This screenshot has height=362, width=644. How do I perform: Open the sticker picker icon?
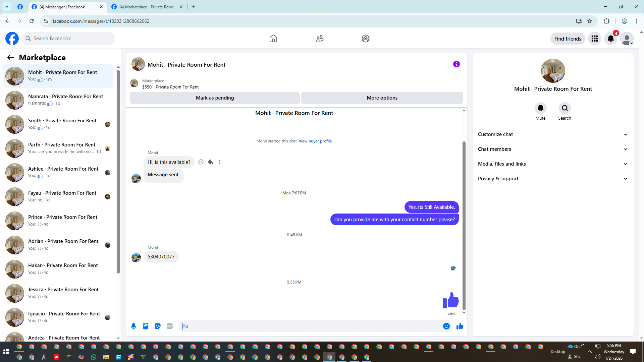(158, 326)
